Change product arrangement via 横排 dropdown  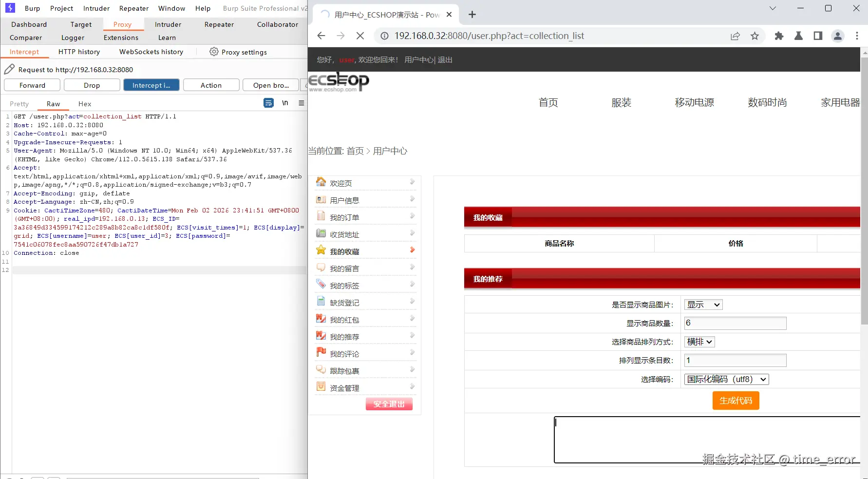coord(699,342)
